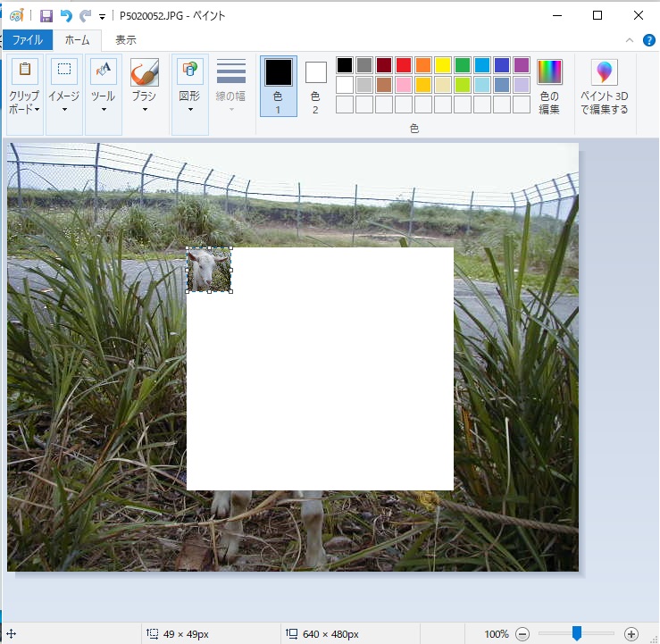Pick the lavender color swatch
Viewport: 660px width, 644px height.
521,85
